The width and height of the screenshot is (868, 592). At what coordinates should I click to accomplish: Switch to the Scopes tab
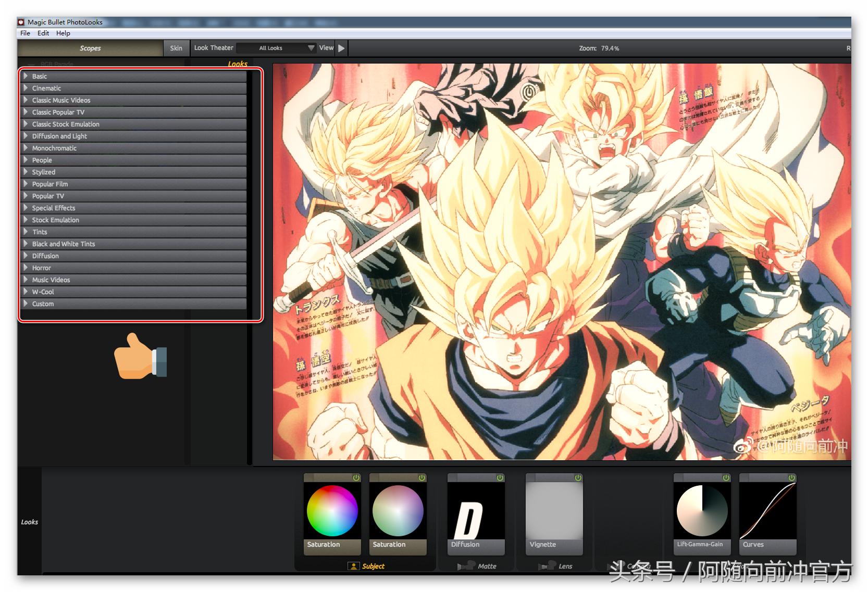point(90,48)
